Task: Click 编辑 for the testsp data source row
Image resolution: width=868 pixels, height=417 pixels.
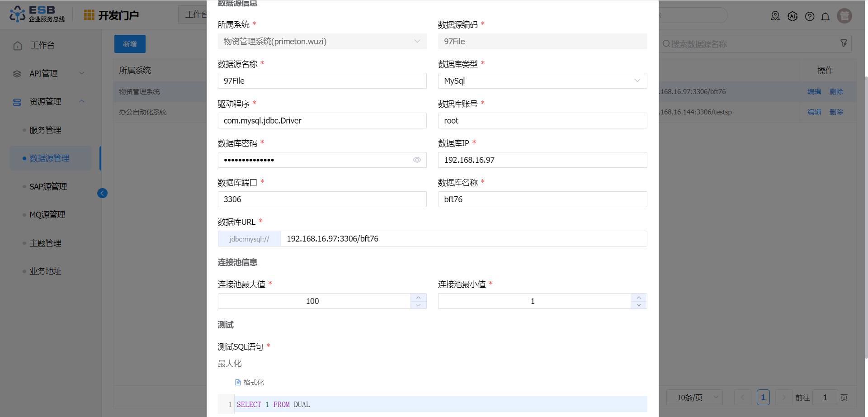Action: [x=814, y=112]
